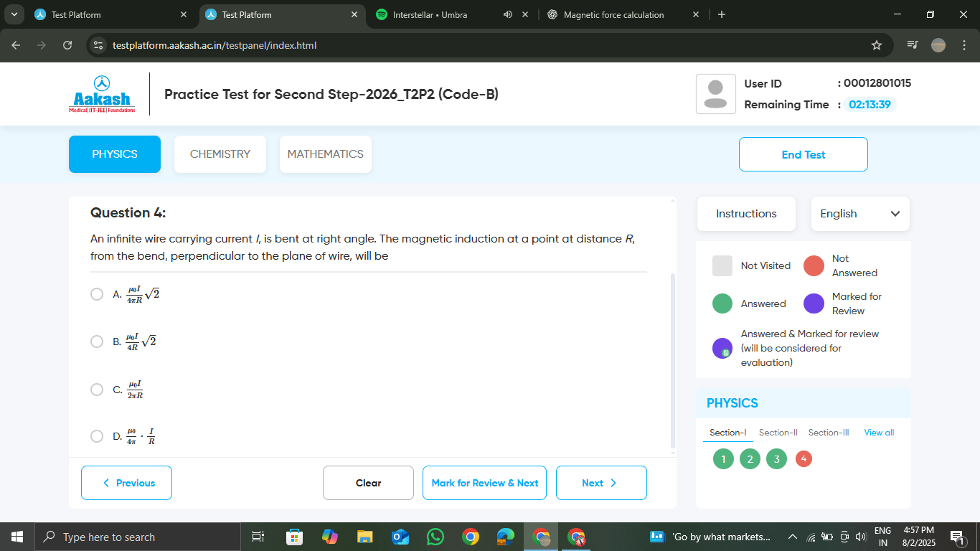The image size is (980, 551).
Task: Reload the test page
Action: [x=67, y=45]
